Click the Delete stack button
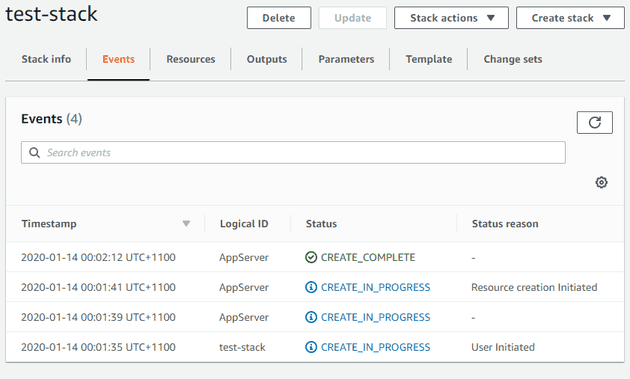This screenshot has height=379, width=630. coord(279,18)
